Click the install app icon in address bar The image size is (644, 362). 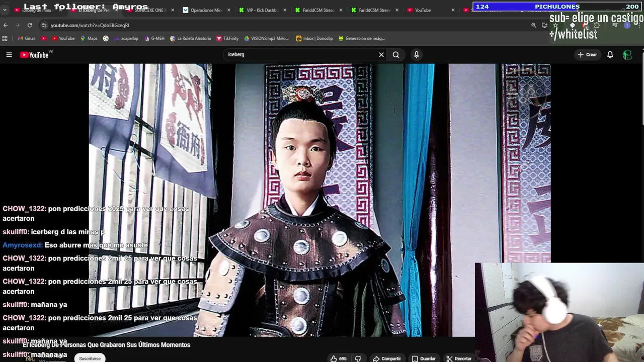[x=545, y=25]
